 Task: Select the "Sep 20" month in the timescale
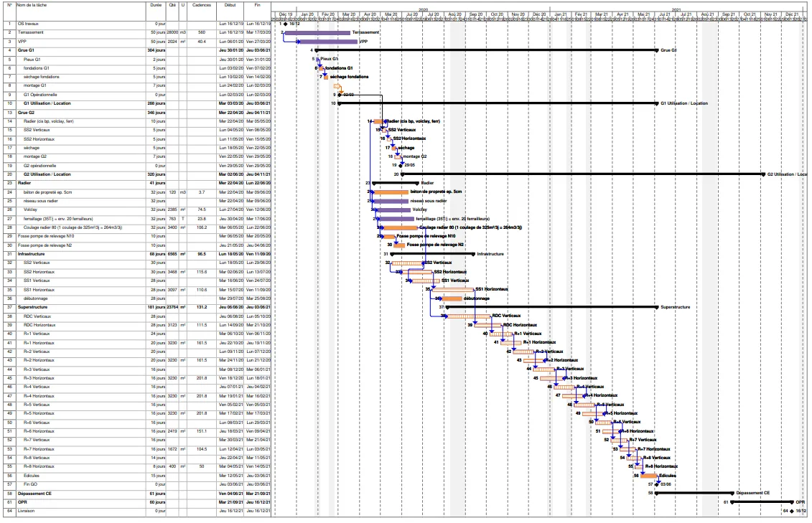pos(476,14)
